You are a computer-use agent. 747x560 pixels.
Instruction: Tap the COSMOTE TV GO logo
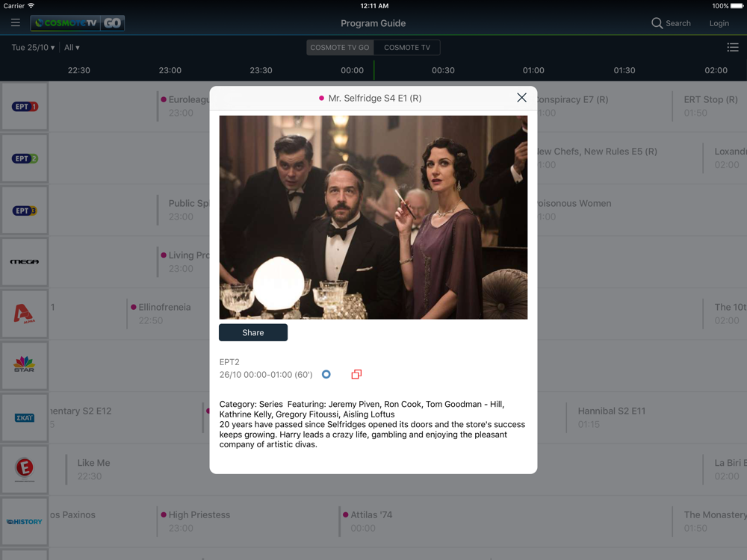tap(78, 23)
